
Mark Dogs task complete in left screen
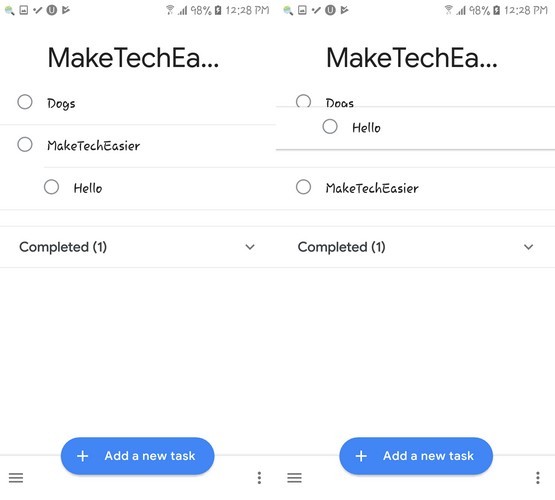(25, 102)
